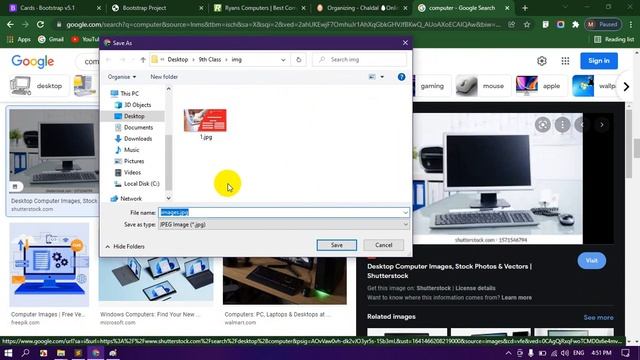Open the Organise dropdown menu
This screenshot has height=360, width=640.
click(122, 77)
